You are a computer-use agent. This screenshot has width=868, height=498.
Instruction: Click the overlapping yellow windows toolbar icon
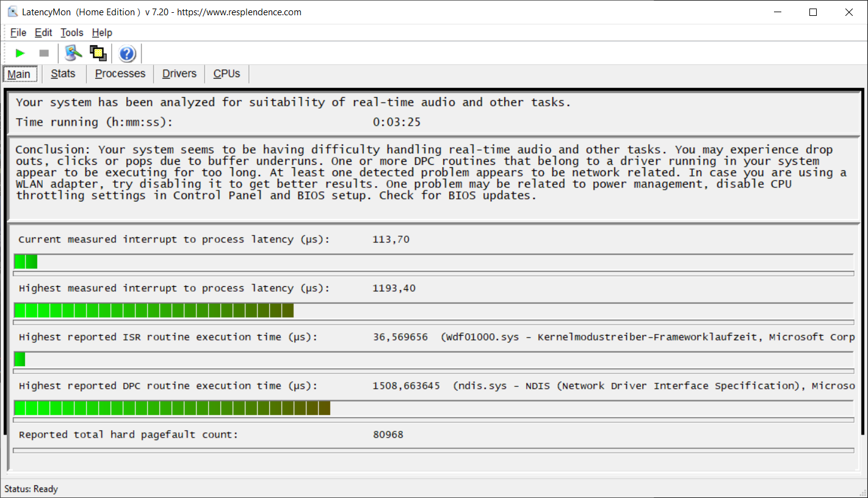click(98, 54)
